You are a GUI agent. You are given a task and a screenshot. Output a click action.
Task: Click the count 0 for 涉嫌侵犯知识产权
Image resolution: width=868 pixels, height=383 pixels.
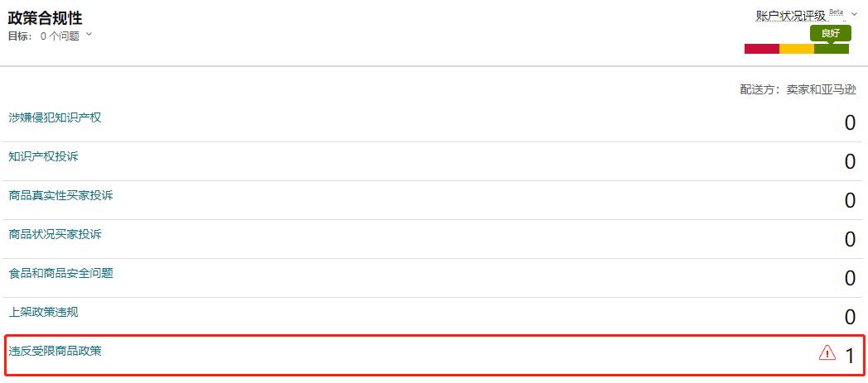click(850, 123)
